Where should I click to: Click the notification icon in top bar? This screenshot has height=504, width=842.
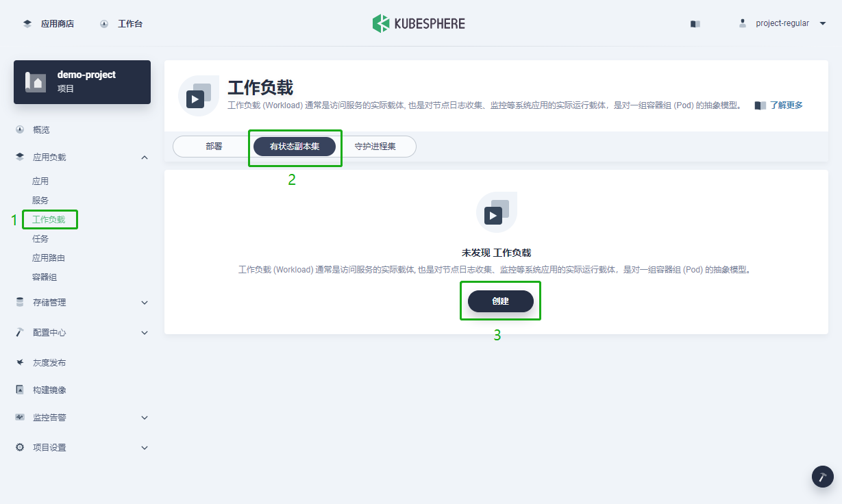pyautogui.click(x=695, y=23)
